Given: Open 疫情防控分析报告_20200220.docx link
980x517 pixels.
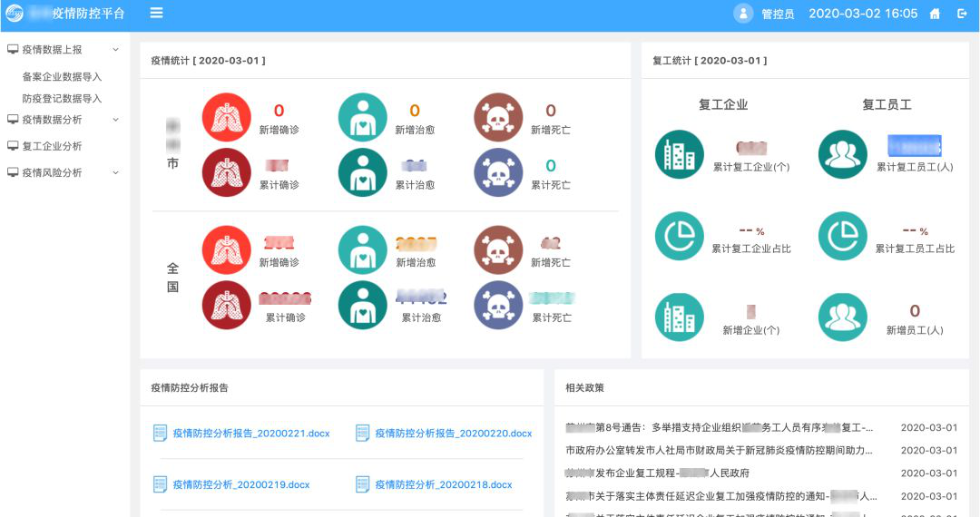Looking at the screenshot, I should (x=454, y=434).
